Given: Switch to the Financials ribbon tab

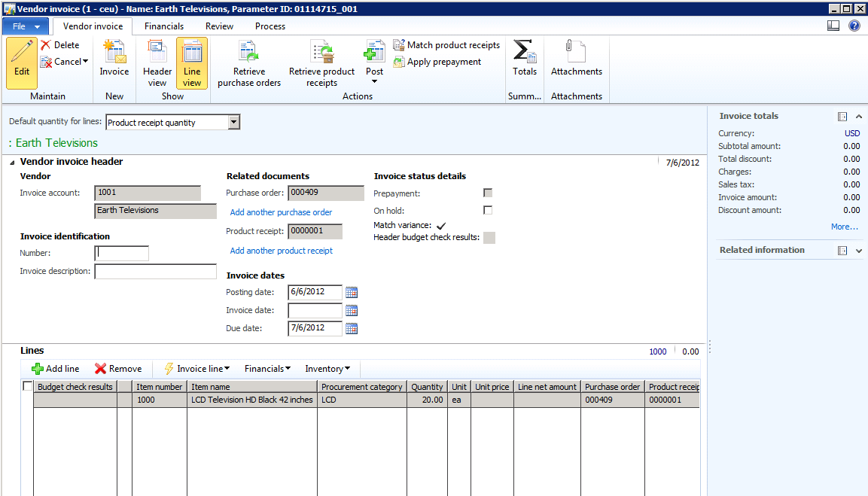Looking at the screenshot, I should tap(164, 26).
